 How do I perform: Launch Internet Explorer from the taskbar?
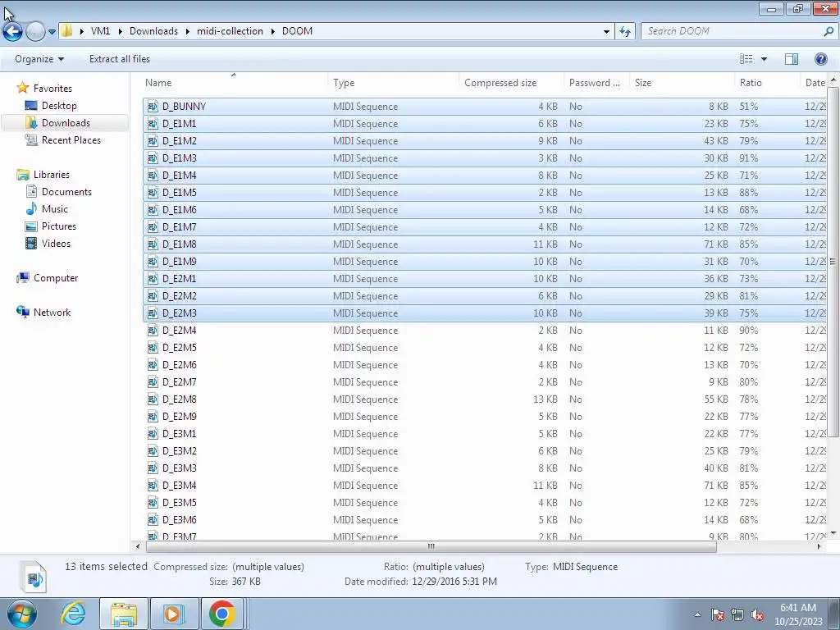coord(73,614)
